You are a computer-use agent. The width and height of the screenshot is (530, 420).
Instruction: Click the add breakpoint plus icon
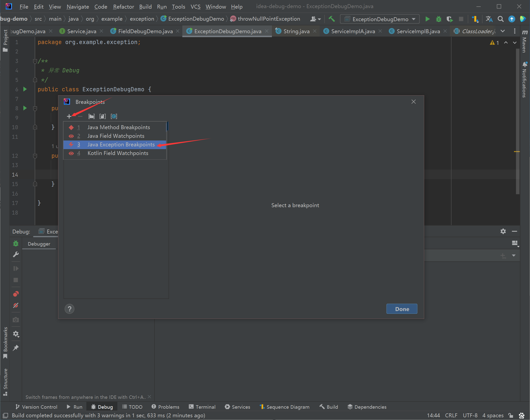pos(69,116)
